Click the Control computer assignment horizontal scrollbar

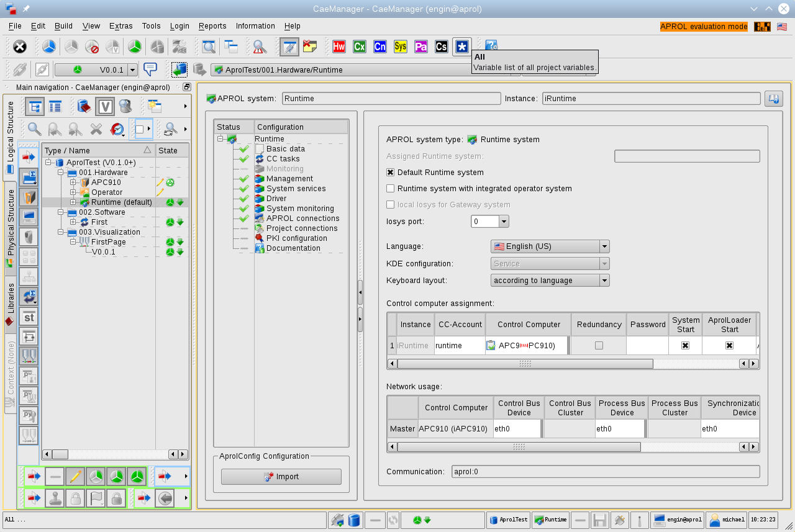(525, 364)
